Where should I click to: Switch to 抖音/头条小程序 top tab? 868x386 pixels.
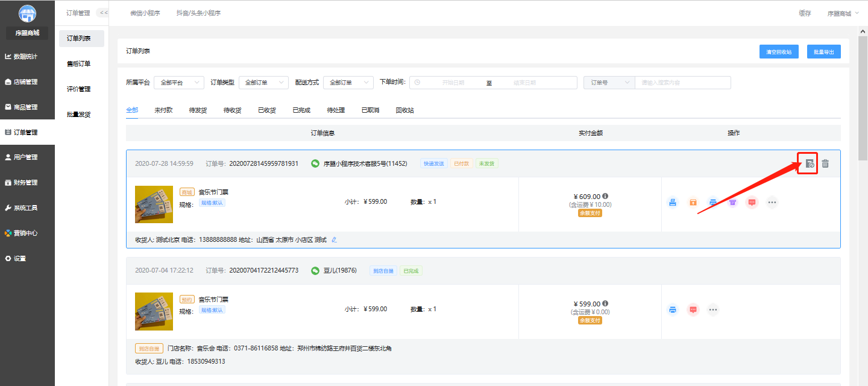point(198,13)
